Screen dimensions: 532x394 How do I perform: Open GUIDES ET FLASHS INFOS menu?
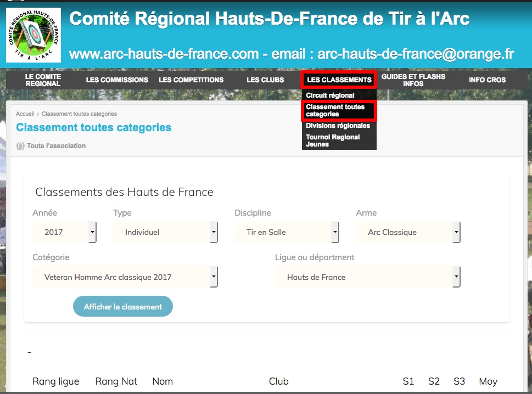click(x=413, y=80)
